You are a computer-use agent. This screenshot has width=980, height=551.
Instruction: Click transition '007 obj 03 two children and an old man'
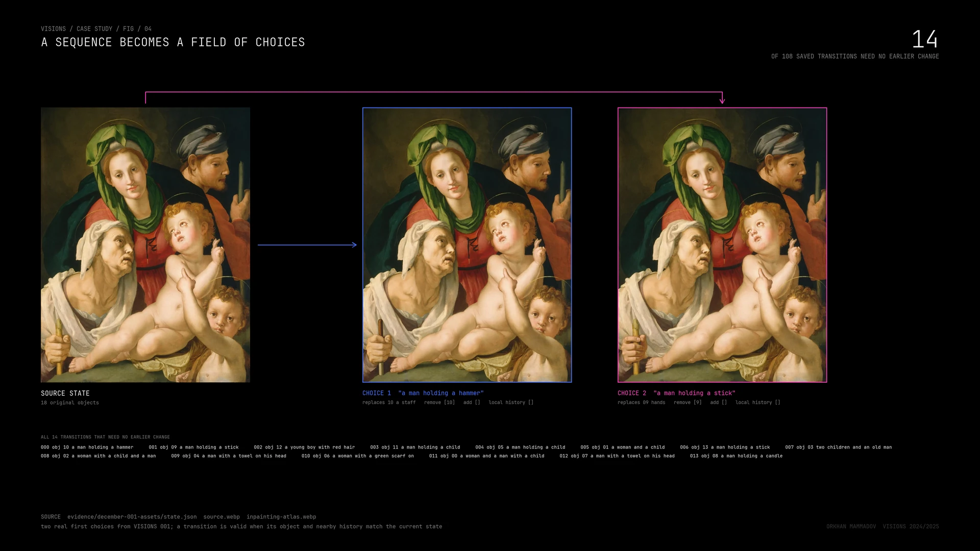838,447
